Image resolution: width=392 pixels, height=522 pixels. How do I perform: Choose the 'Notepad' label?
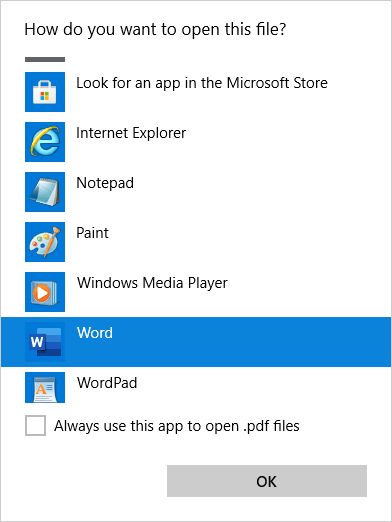(x=105, y=183)
